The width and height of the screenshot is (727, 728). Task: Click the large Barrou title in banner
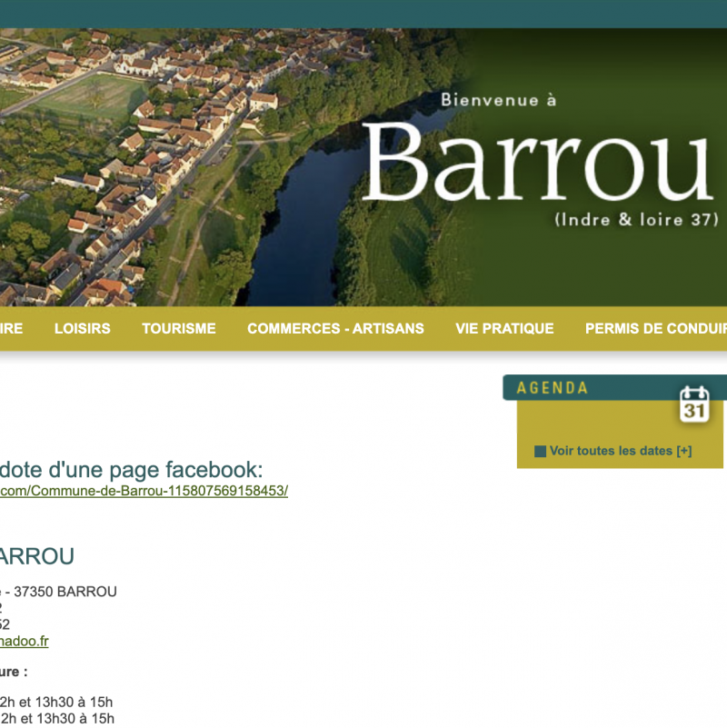(536, 163)
